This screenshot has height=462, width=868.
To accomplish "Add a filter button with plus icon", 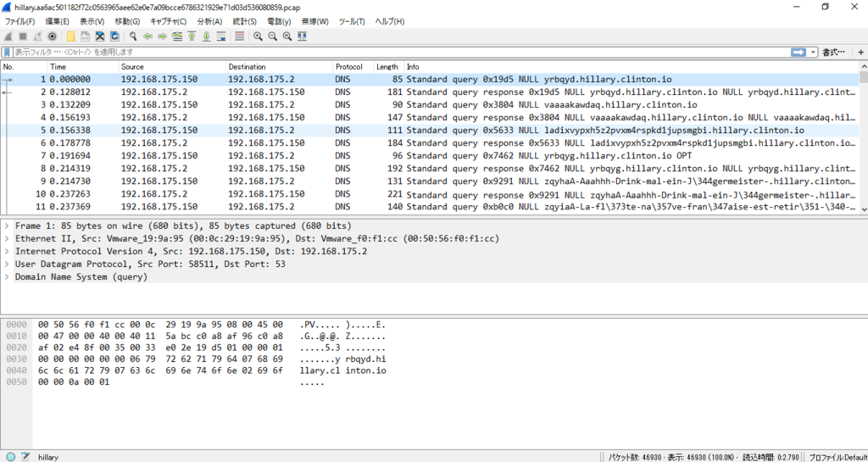I will (x=861, y=52).
